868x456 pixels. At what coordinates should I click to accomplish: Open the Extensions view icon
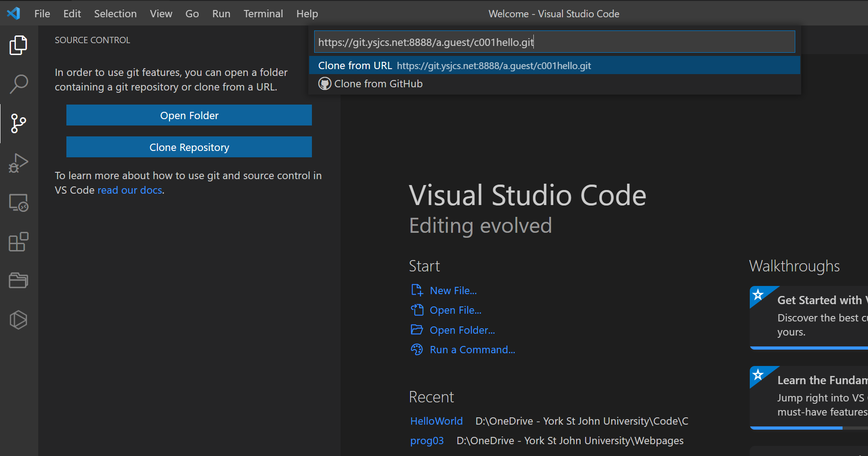18,242
